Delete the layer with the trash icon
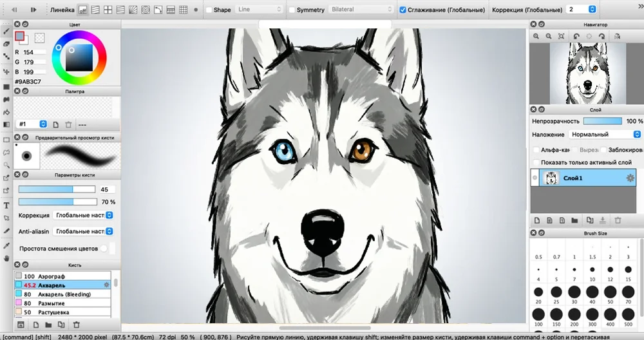This screenshot has height=340, width=644. click(x=618, y=220)
